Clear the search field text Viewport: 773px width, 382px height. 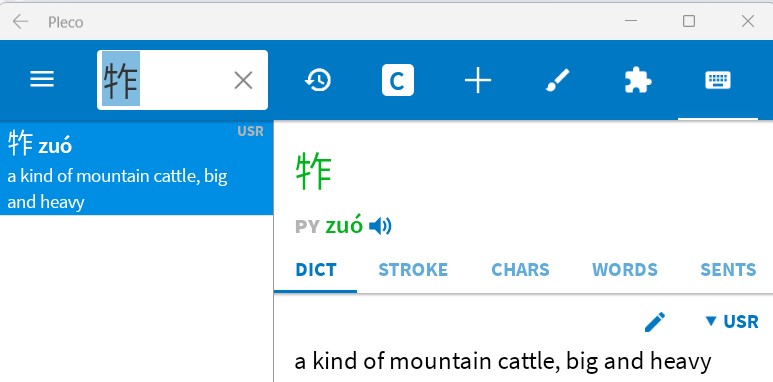coord(243,80)
